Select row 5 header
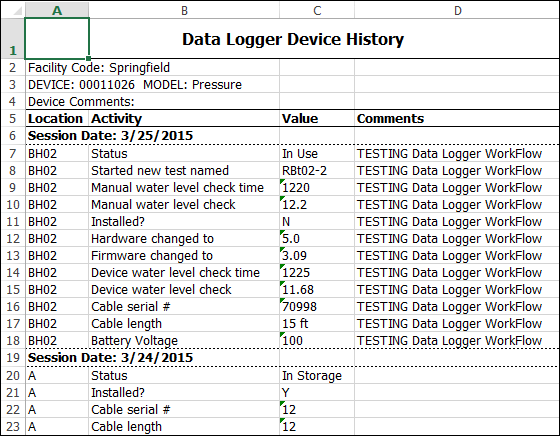 (12, 118)
